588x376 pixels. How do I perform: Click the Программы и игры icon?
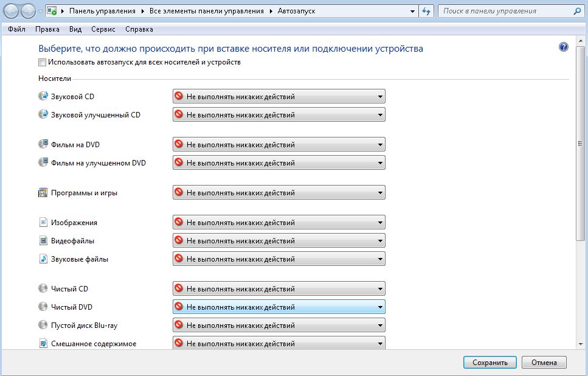43,193
